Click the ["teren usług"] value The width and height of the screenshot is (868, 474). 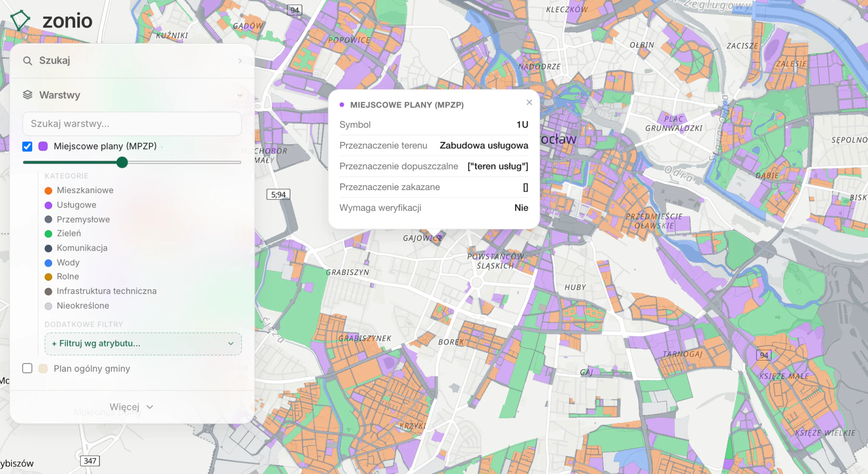click(498, 166)
